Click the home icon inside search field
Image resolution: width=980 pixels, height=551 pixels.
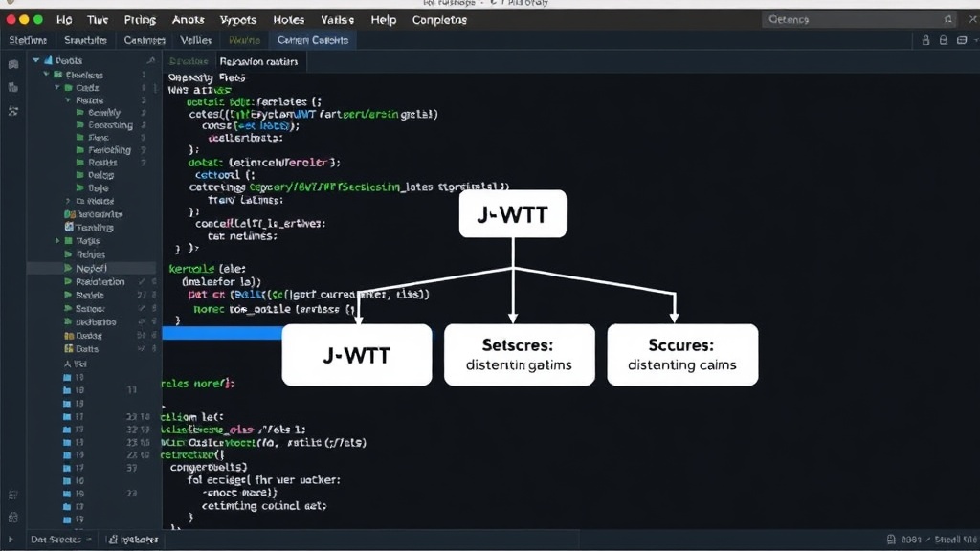coord(948,19)
